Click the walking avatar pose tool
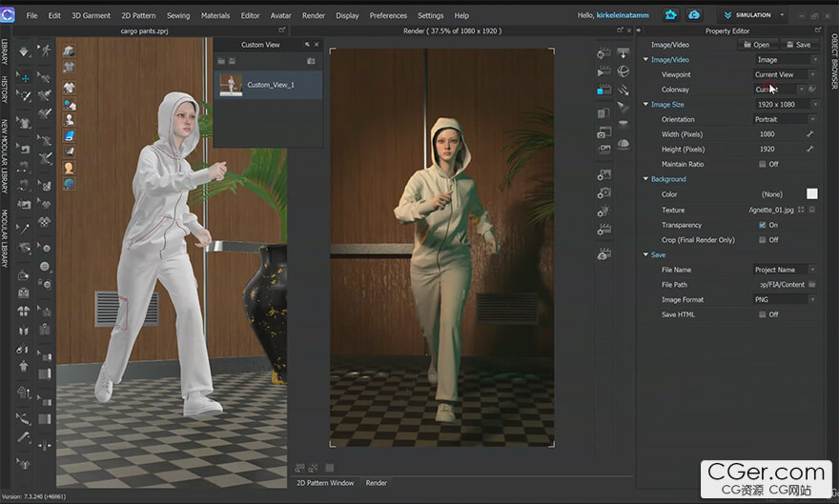 [x=46, y=50]
